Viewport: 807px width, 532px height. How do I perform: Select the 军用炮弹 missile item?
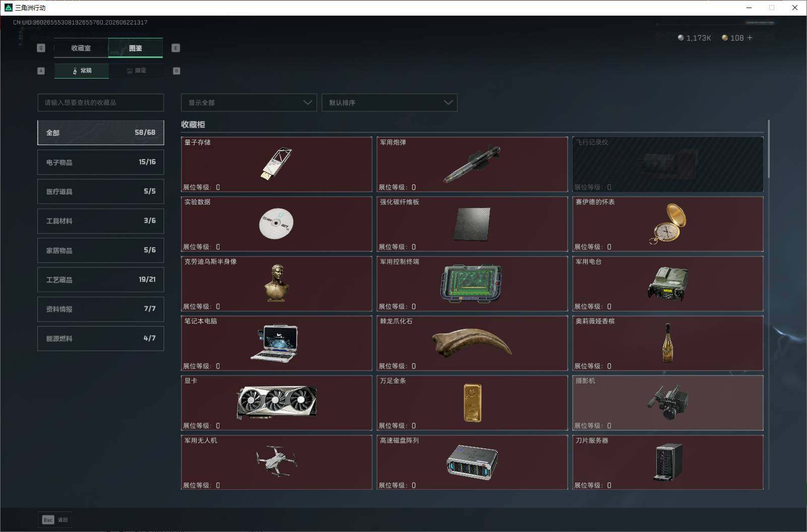tap(472, 164)
